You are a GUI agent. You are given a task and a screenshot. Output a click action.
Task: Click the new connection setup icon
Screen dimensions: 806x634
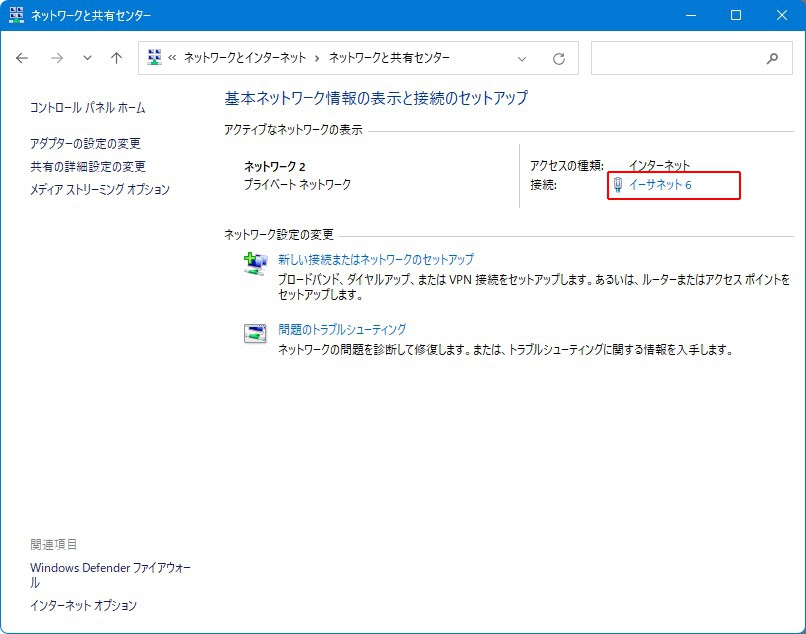coord(255,264)
